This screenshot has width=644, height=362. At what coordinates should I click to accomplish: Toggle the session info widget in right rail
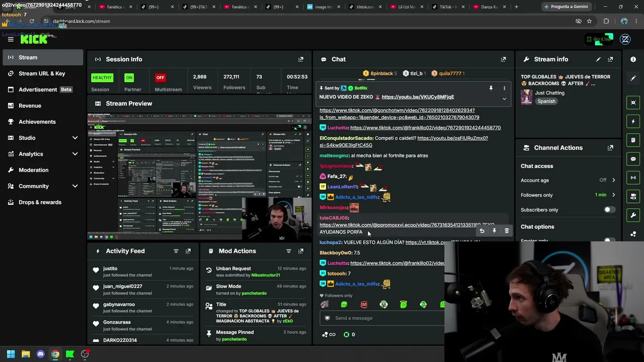[x=633, y=177]
